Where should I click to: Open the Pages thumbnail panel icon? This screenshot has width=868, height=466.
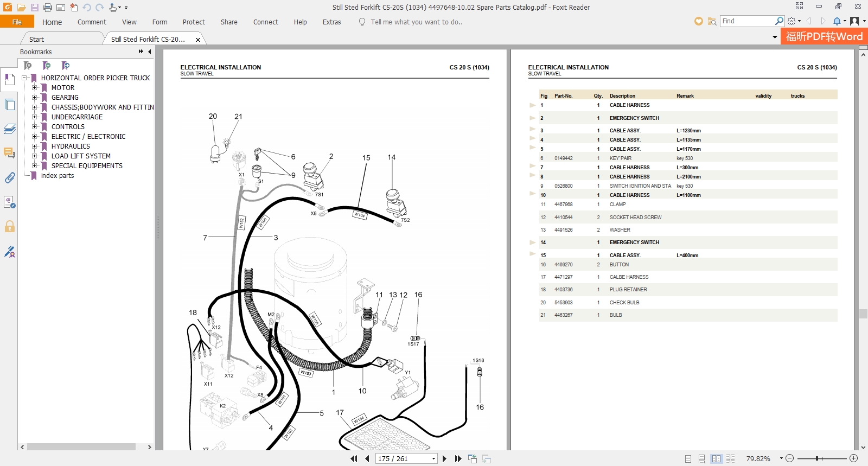(10, 105)
